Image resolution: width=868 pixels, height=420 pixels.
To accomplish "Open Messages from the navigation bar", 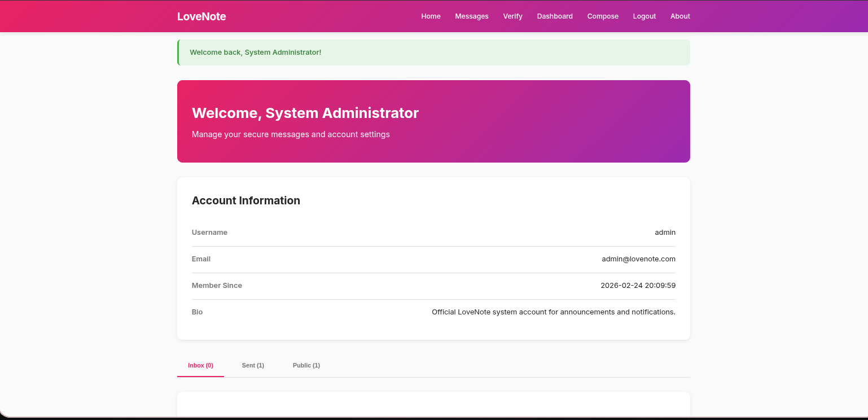I will 471,16.
